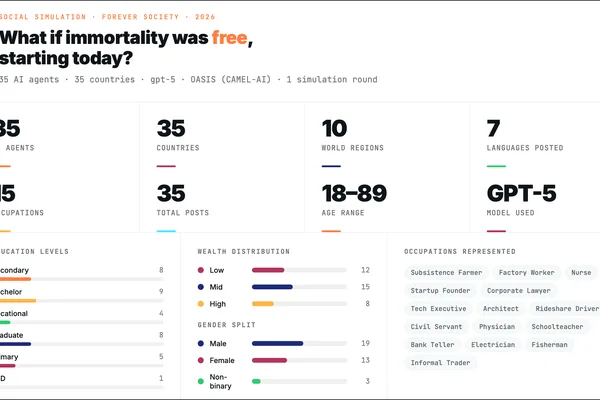Click the Bachelor education level bar
The height and width of the screenshot is (400, 600).
[82, 301]
